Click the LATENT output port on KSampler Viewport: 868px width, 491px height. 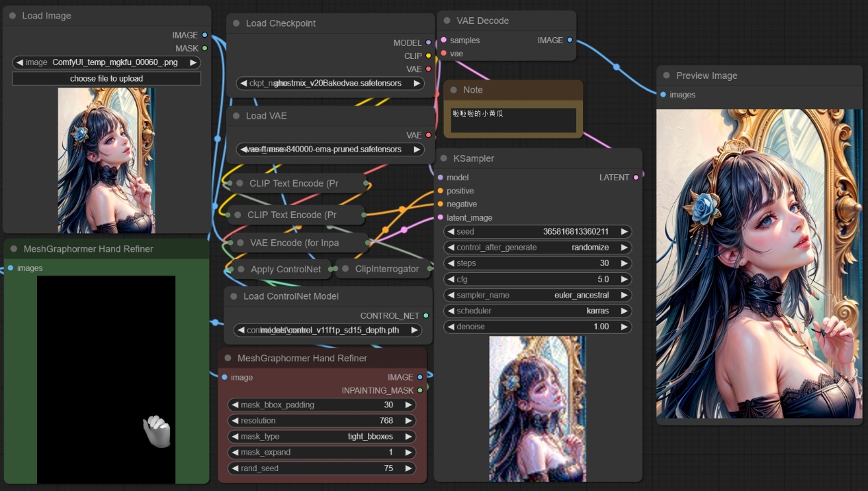(x=636, y=178)
